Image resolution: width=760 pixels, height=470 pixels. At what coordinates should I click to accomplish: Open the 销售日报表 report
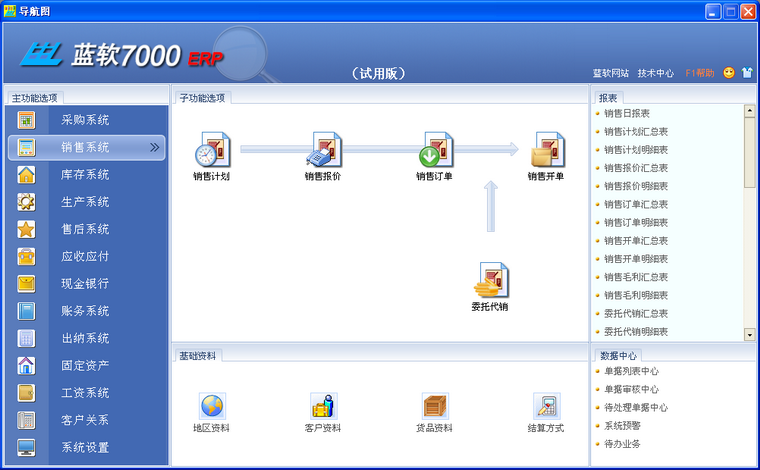(x=627, y=114)
